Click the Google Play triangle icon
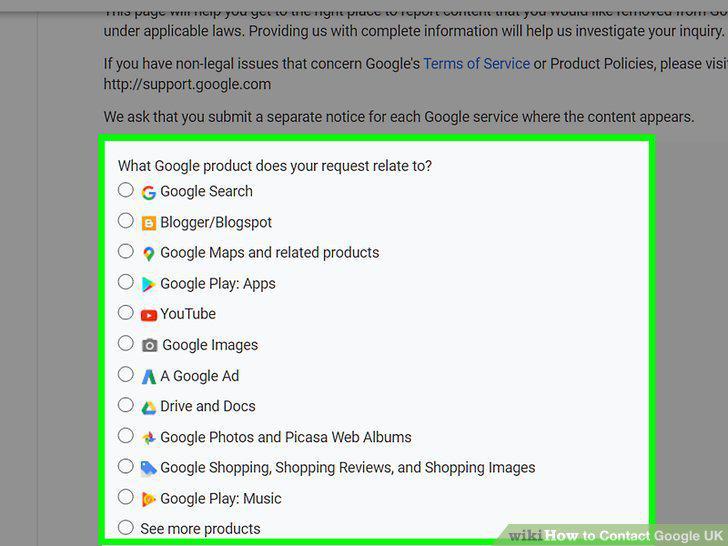The width and height of the screenshot is (728, 546). coord(149,284)
